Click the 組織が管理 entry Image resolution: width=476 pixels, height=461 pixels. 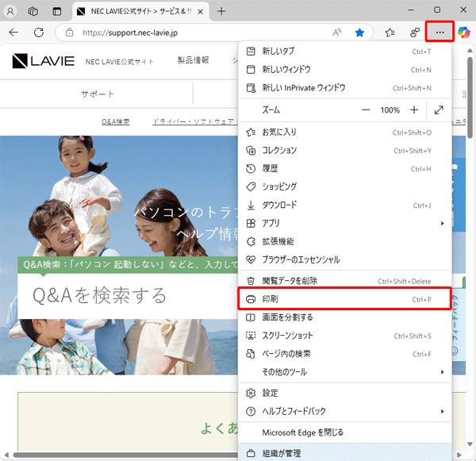[345, 453]
